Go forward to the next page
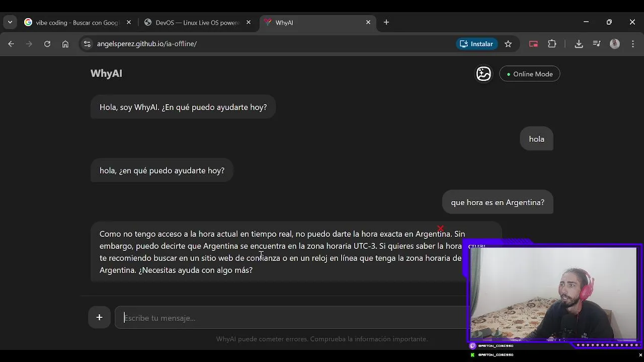The height and width of the screenshot is (362, 644). point(29,44)
